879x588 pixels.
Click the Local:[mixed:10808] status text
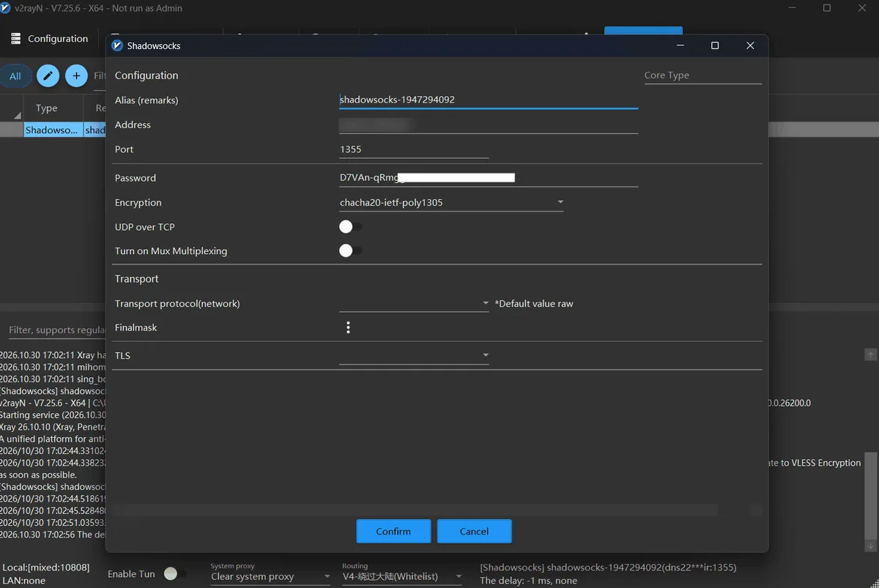point(46,567)
